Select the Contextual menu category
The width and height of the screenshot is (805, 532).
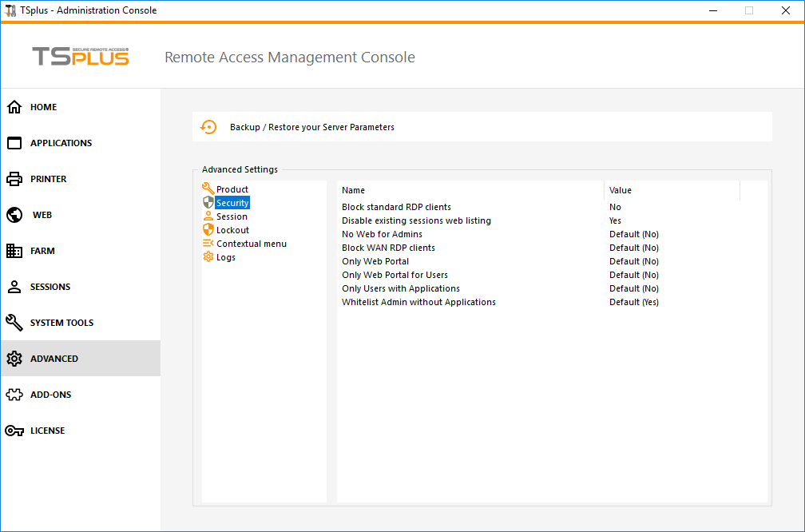point(251,244)
